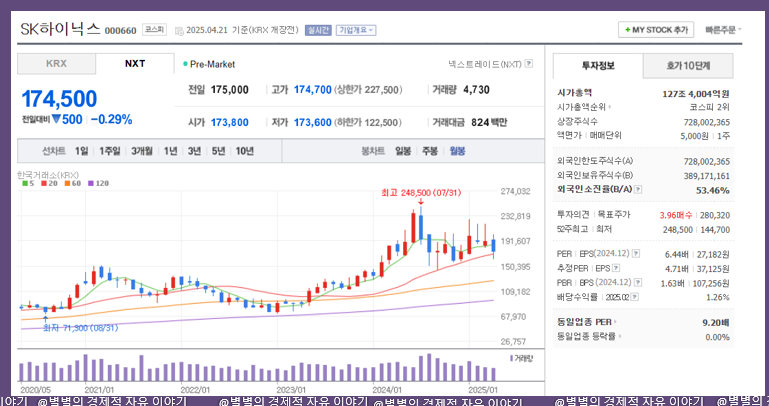Click the help icon next to 외국인소진율(B/A)
This screenshot has width=769, height=406.
(638, 189)
